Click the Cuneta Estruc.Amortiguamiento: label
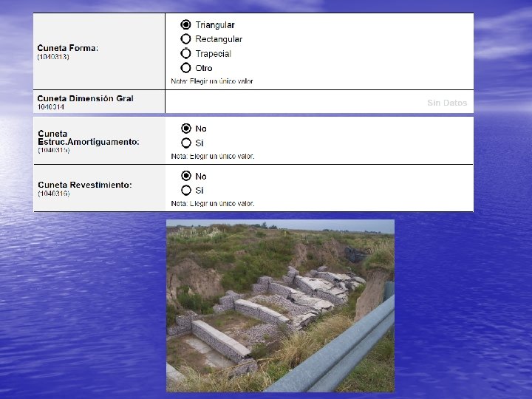The width and height of the screenshot is (532, 399). pos(89,137)
